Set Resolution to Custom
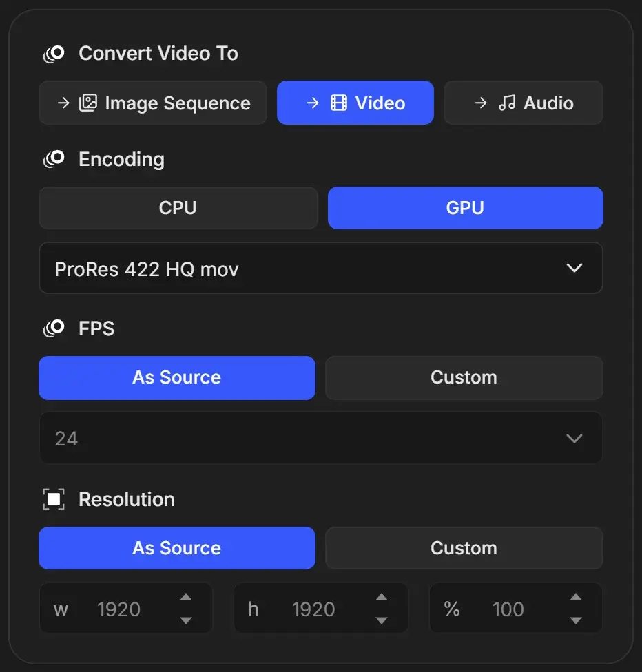This screenshot has width=642, height=672. tap(464, 548)
